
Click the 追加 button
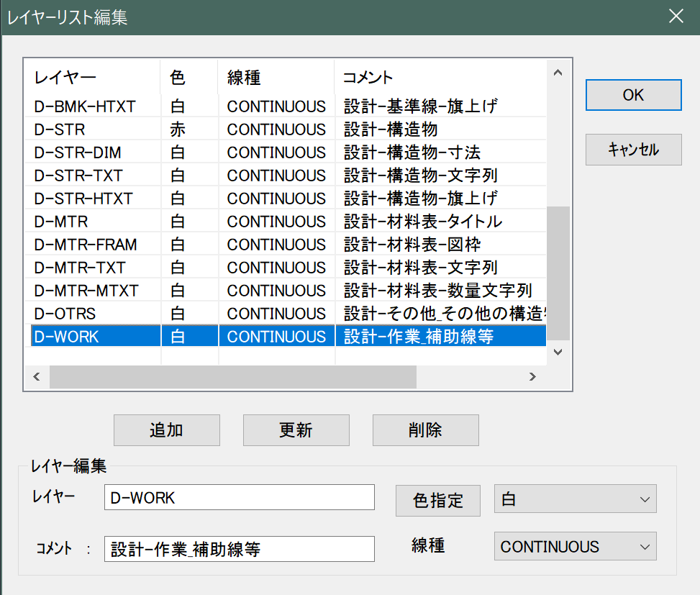pyautogui.click(x=166, y=430)
